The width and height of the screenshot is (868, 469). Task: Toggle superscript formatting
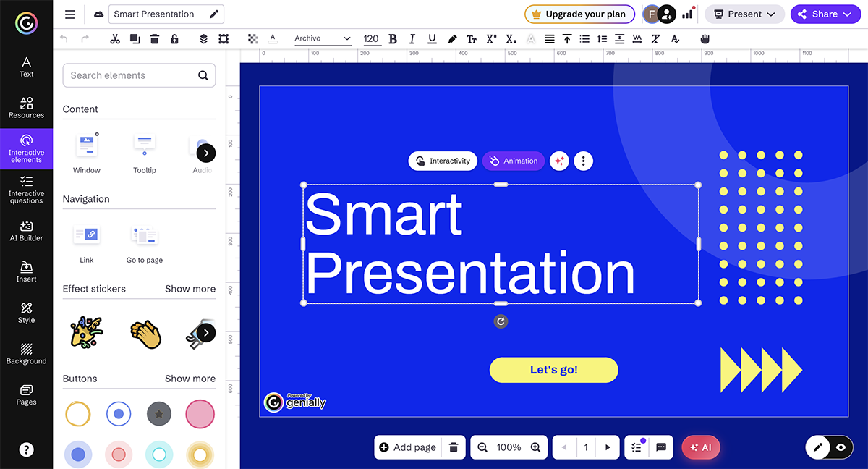pyautogui.click(x=491, y=39)
